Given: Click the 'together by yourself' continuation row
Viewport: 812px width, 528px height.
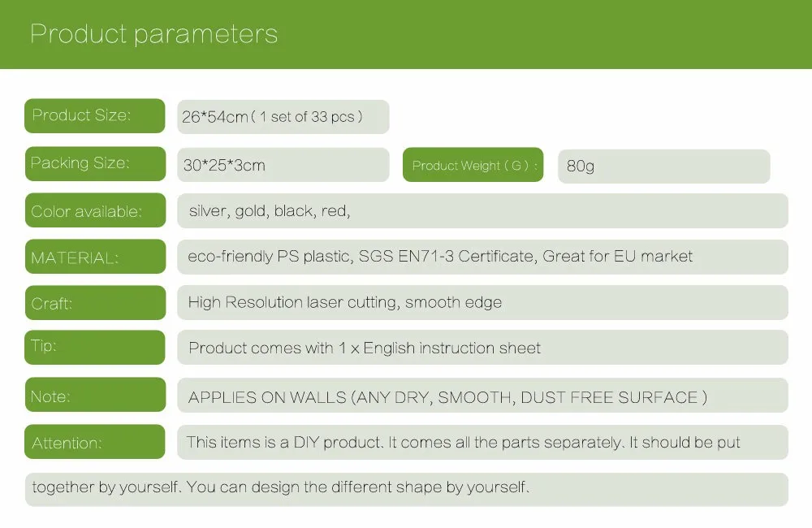Looking at the screenshot, I should pos(407,489).
